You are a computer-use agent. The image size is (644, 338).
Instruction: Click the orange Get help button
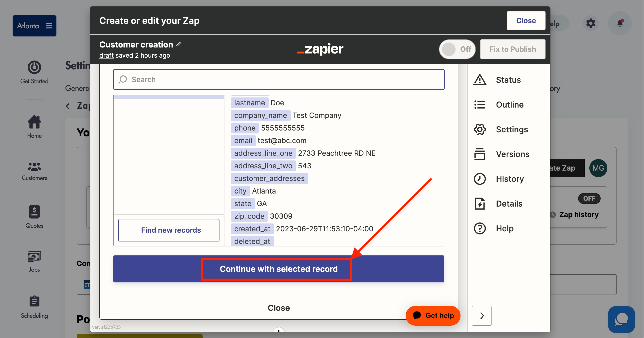pos(433,315)
